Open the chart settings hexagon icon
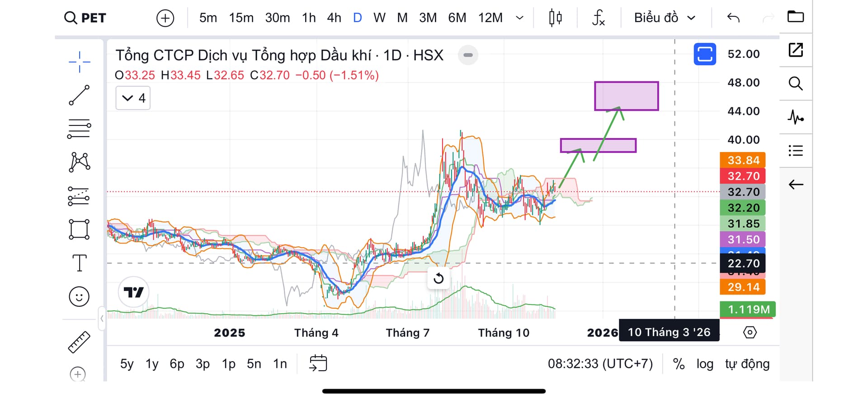Viewport: 868px width, 401px height. pyautogui.click(x=750, y=333)
